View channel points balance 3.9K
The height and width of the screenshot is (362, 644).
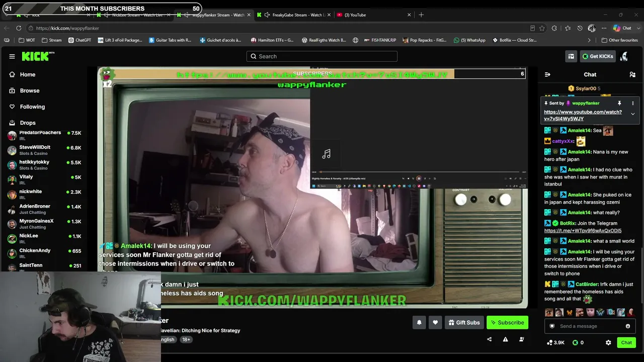click(x=555, y=343)
